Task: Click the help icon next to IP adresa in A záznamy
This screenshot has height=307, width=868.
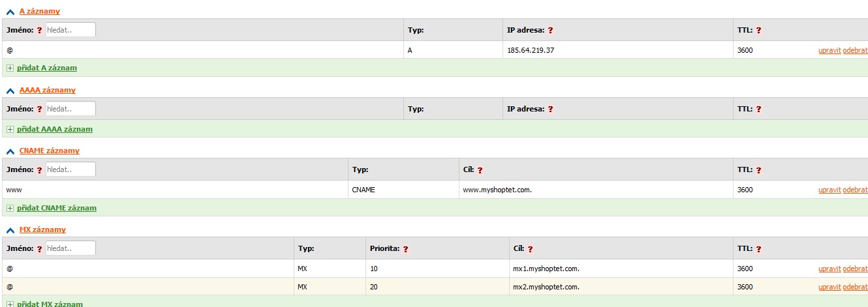Action: click(550, 30)
